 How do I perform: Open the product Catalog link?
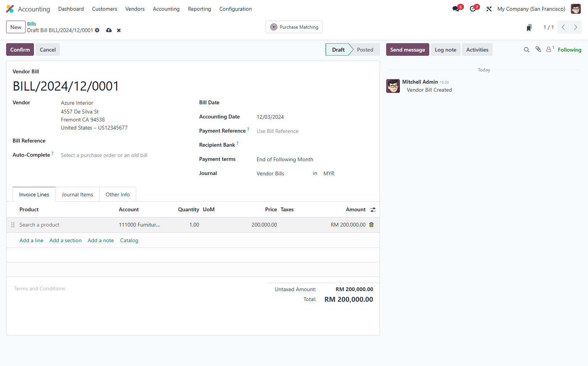tap(129, 240)
